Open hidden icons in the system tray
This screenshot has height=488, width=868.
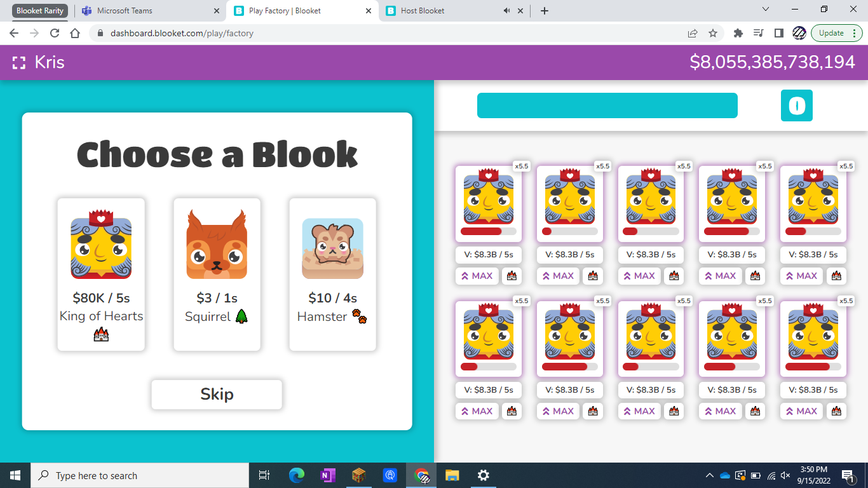[x=709, y=475]
